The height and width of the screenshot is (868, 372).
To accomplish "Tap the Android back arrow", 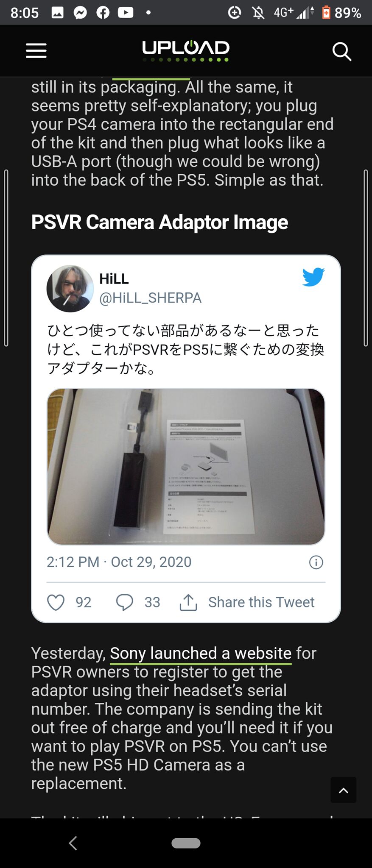I will pyautogui.click(x=73, y=843).
